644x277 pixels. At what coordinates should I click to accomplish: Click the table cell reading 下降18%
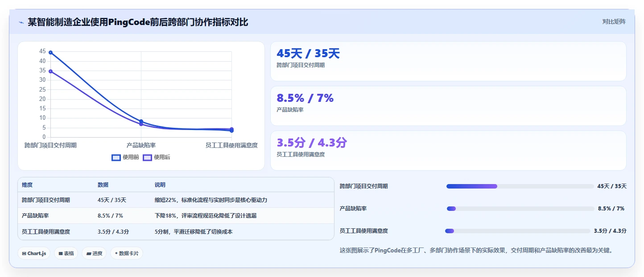(206, 216)
